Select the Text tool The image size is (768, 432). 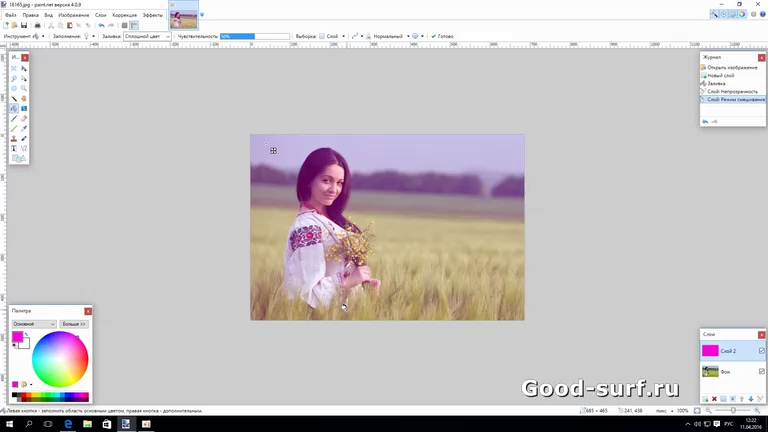coord(14,148)
